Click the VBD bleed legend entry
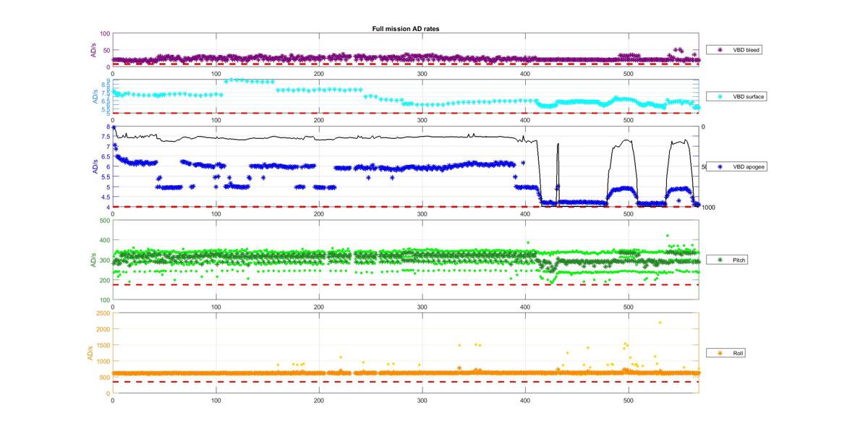The width and height of the screenshot is (868, 442). [735, 50]
